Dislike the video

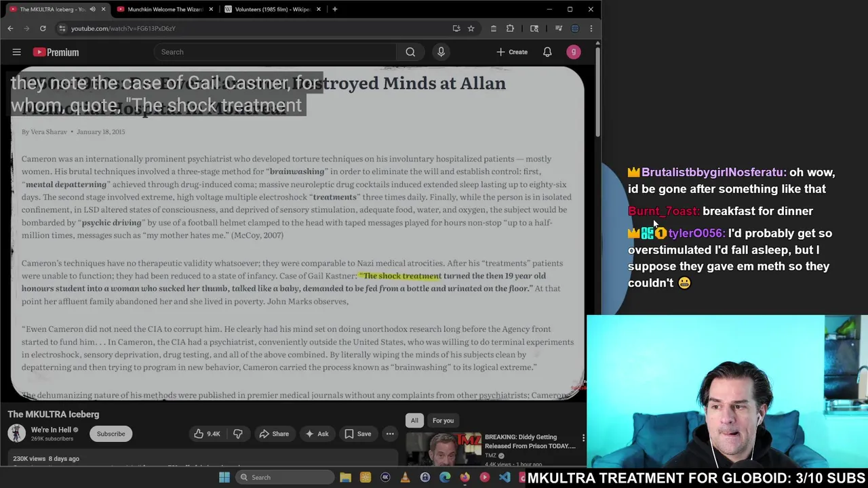coord(238,434)
